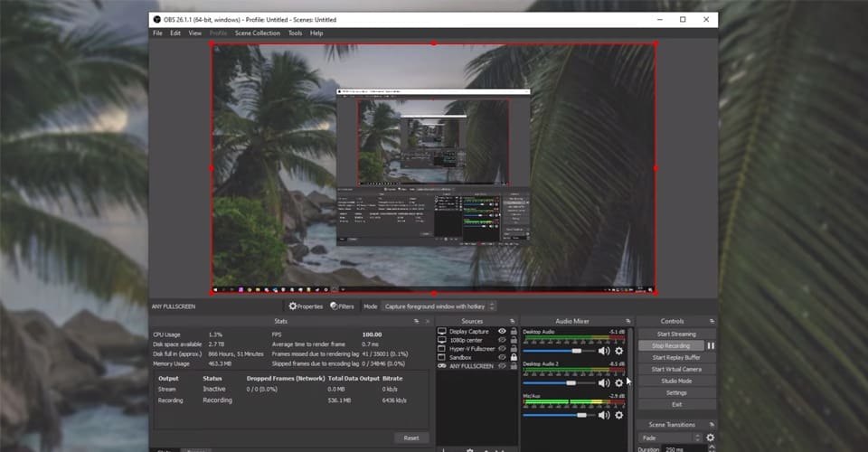The image size is (868, 452).
Task: Toggle lock on Hyper-V Fullscreen source
Action: click(x=514, y=349)
